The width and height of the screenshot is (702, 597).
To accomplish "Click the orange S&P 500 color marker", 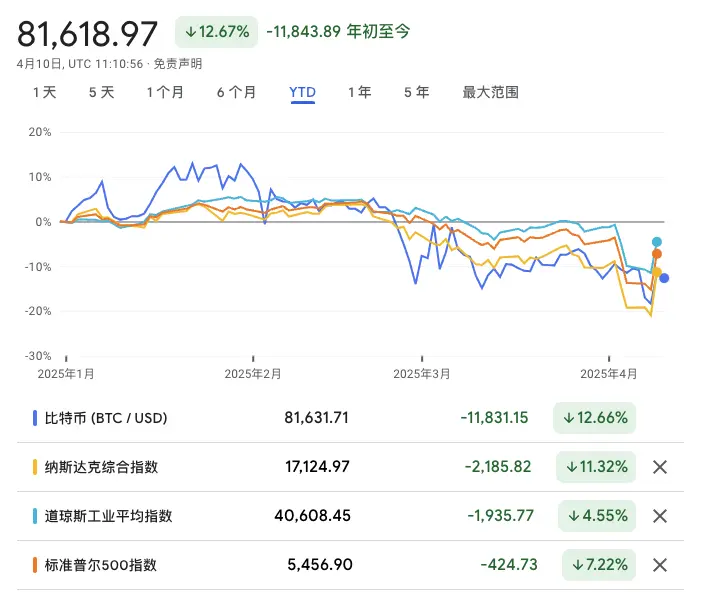I will tap(35, 565).
